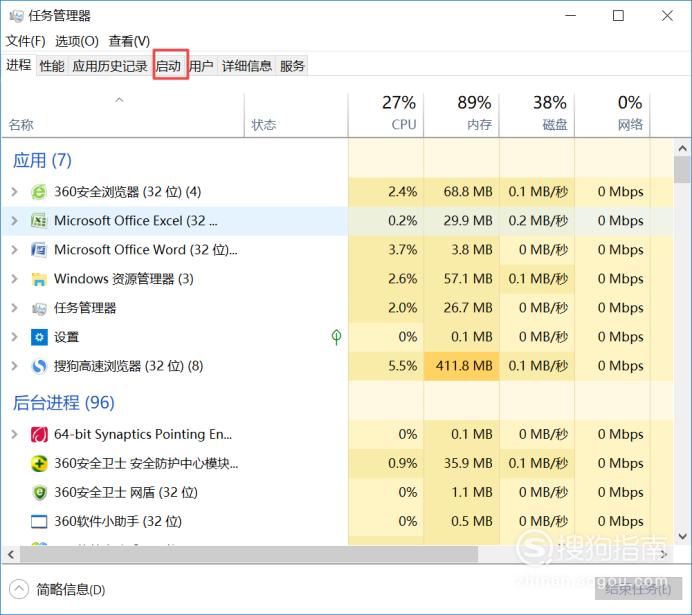Select the 57.1 MB memory cell
This screenshot has width=692, height=615.
(462, 279)
